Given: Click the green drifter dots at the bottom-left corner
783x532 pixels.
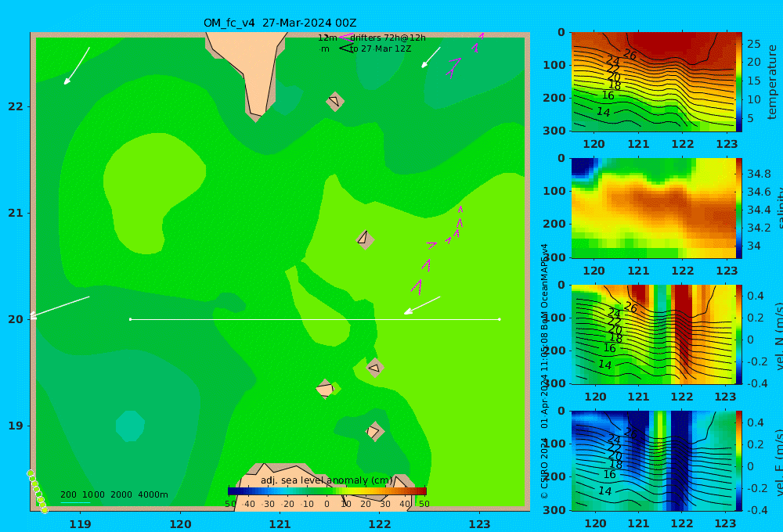Looking at the screenshot, I should pos(38,491).
